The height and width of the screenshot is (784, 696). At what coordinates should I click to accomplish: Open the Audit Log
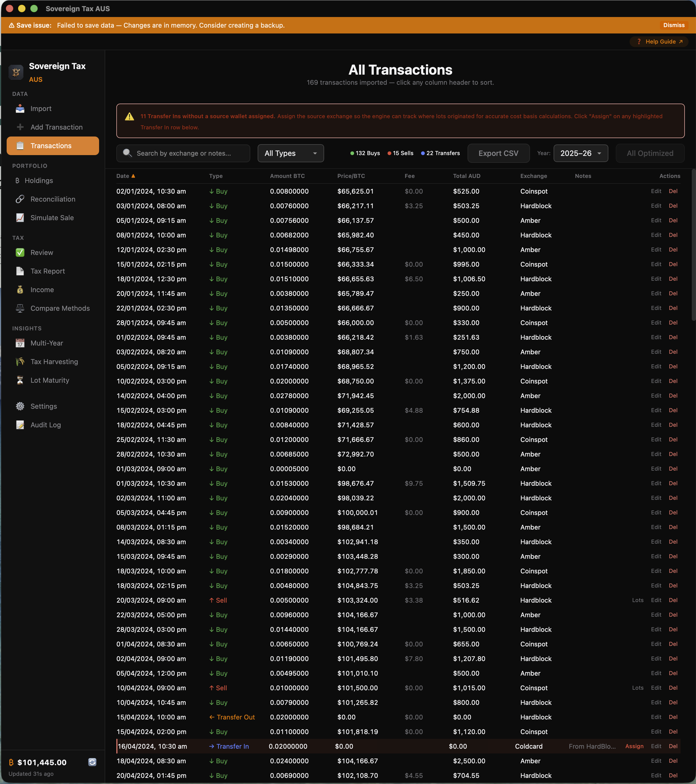[x=45, y=425]
